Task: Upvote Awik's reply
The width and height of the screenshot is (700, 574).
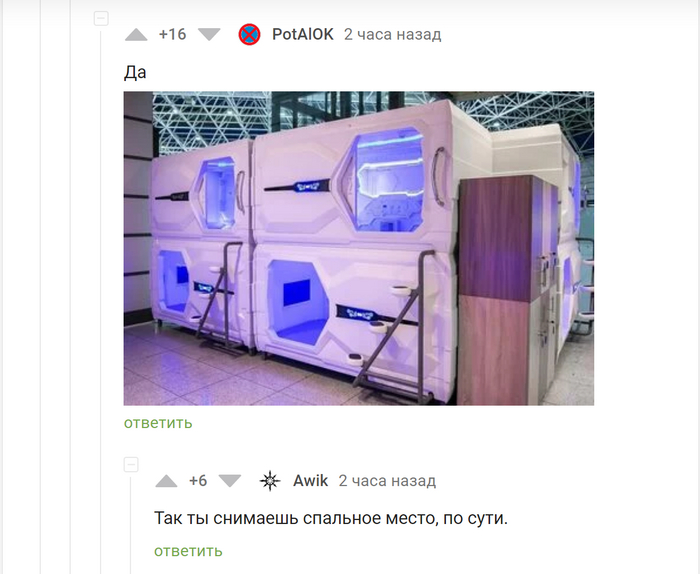Action: click(x=166, y=481)
